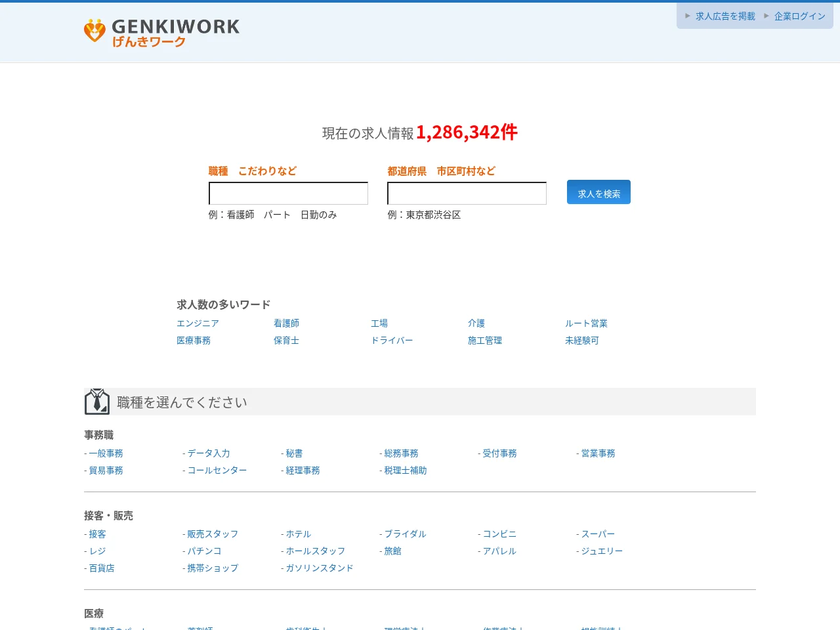Open ジュエリー job category

[602, 551]
